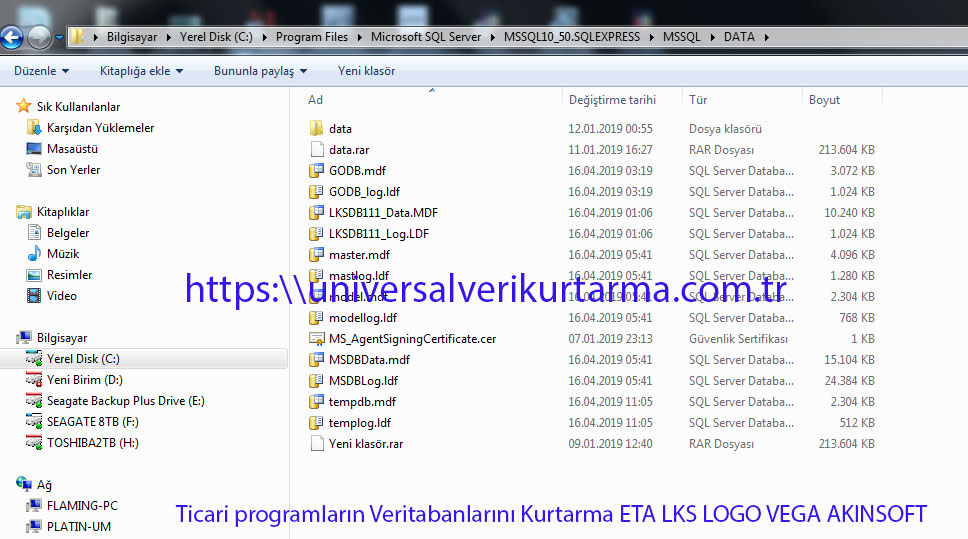
Task: Select templog.ldf file
Action: pos(360,423)
